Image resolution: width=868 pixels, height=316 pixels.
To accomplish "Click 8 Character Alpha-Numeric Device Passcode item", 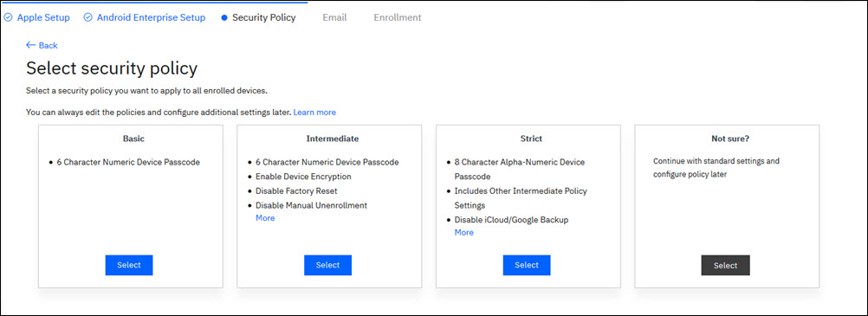I will [519, 170].
